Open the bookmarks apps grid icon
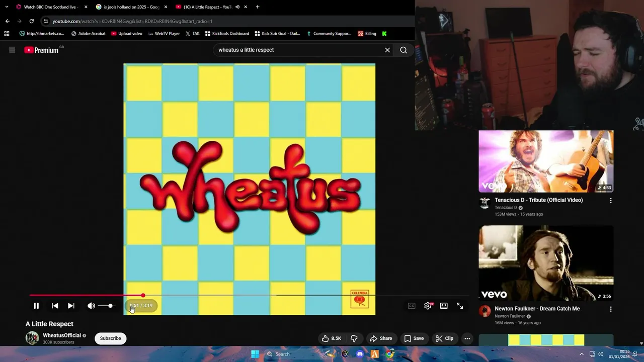Screen dimensions: 644x362 coord(7,34)
